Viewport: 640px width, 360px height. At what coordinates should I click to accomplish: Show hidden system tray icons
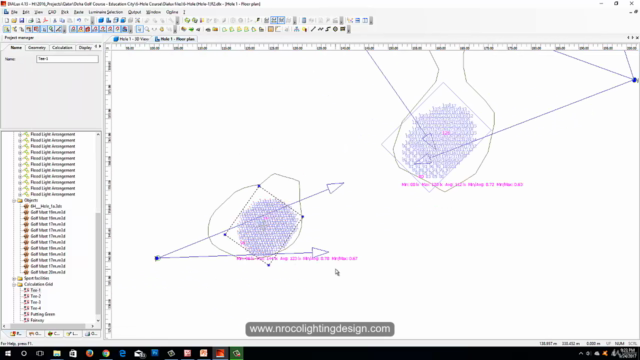581,353
